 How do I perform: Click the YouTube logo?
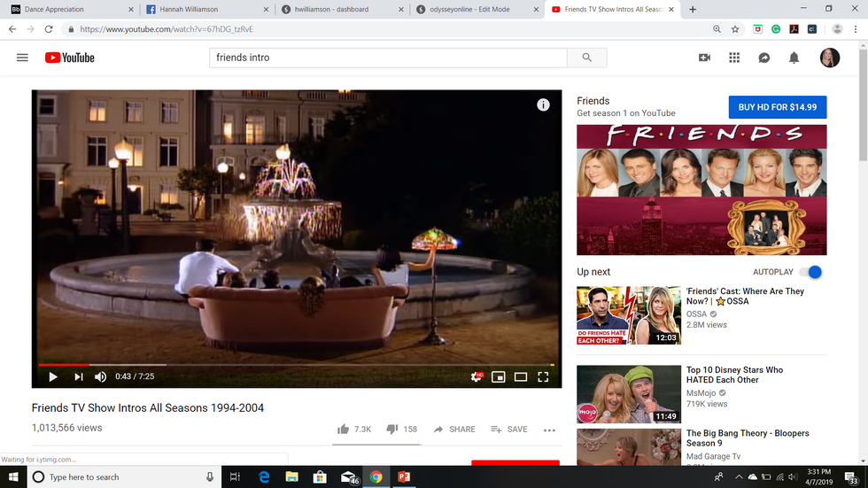(70, 58)
